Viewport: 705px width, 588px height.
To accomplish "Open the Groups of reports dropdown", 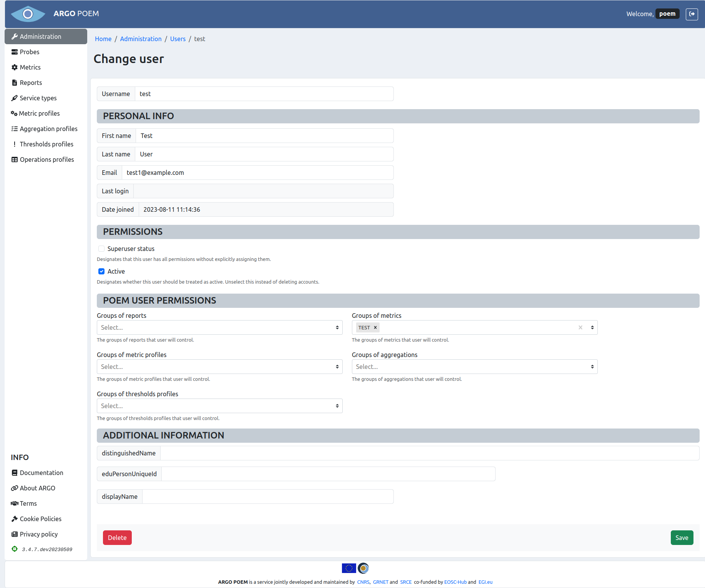I will pos(219,327).
